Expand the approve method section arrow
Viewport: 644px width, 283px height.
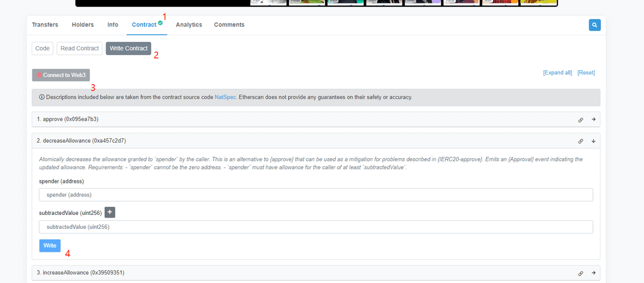point(594,120)
